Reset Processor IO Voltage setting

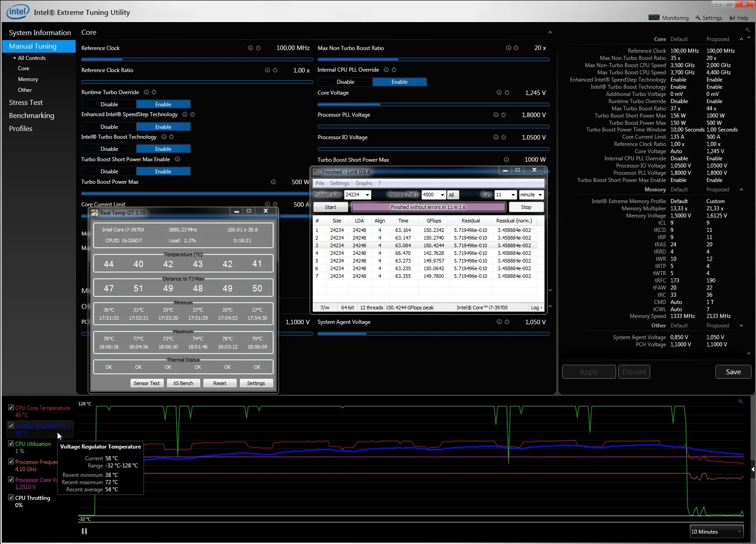pos(504,137)
